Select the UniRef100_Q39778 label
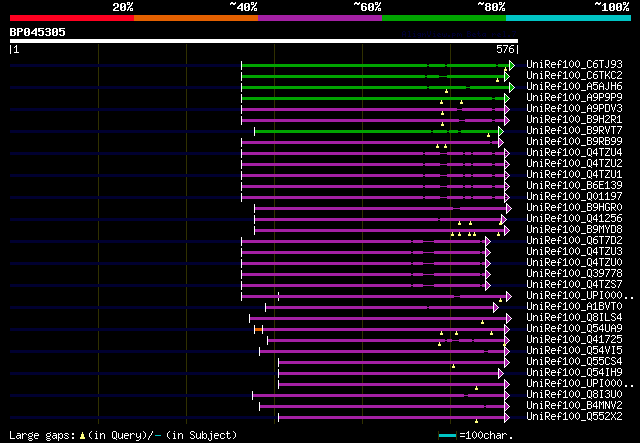Screen dimensions: 640x443 coord(574,274)
